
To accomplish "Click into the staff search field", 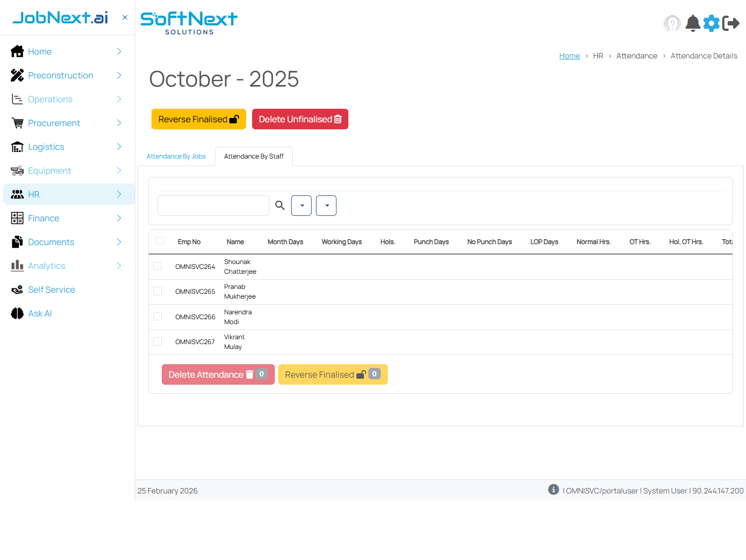I will point(213,206).
